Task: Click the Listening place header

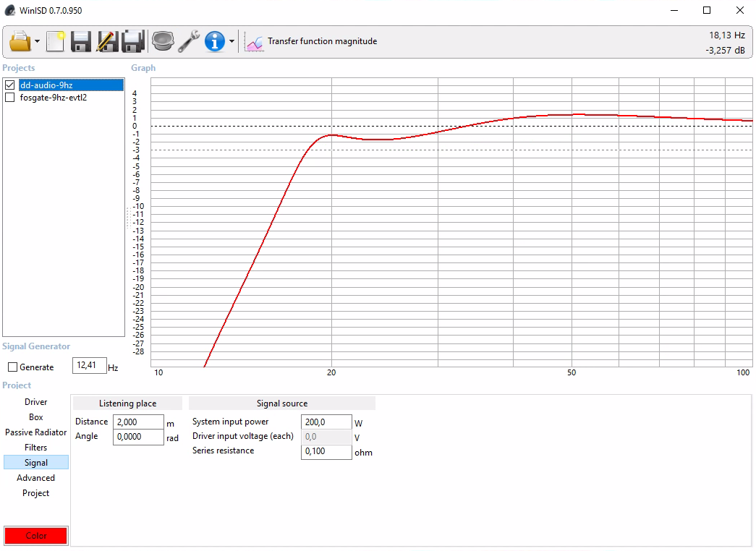Action: click(x=128, y=403)
